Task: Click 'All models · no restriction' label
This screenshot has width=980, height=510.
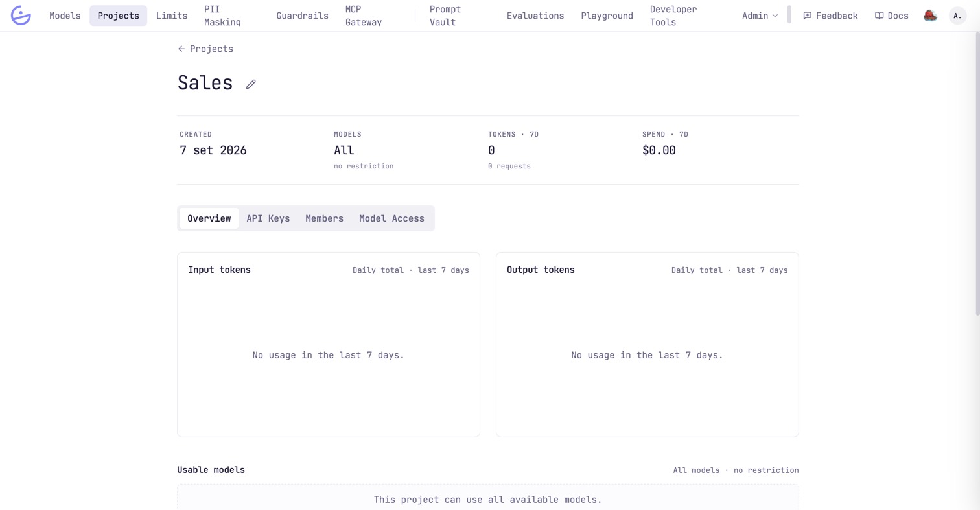Action: click(x=736, y=470)
